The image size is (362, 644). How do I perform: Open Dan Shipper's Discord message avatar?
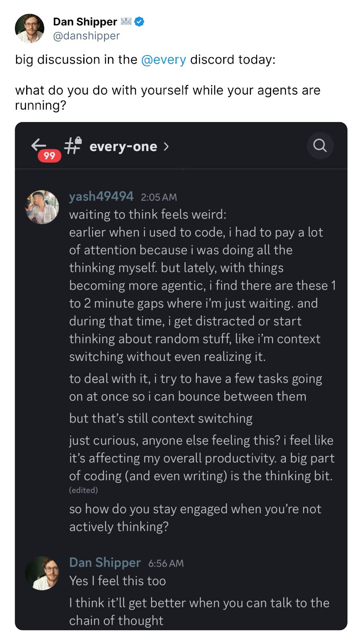coord(42,573)
